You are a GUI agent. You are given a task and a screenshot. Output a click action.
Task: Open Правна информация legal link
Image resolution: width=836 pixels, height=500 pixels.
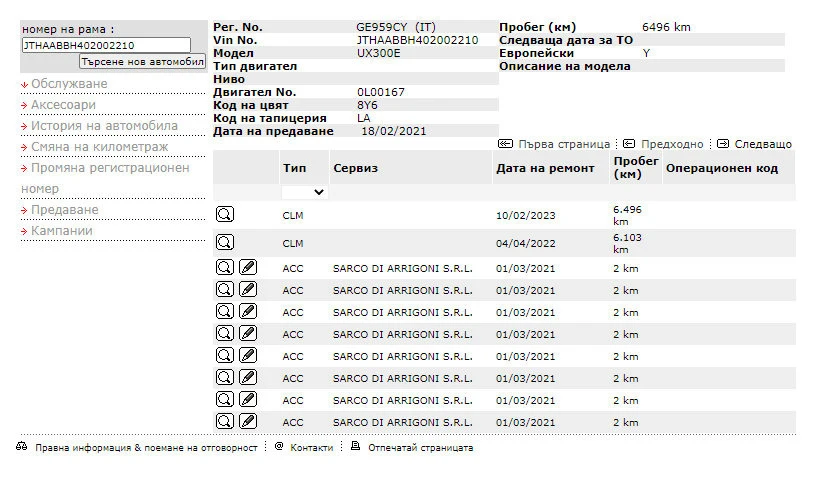click(x=145, y=448)
